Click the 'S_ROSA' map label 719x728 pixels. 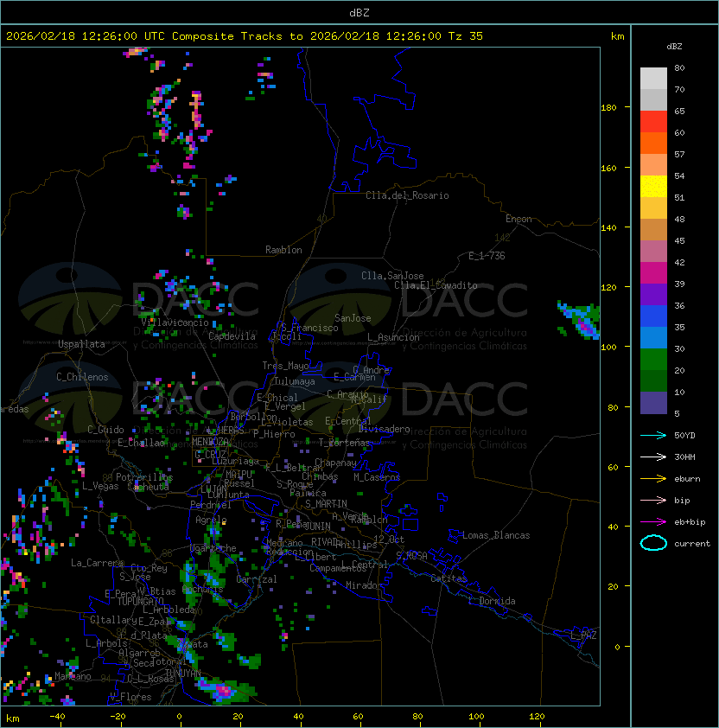click(x=411, y=556)
